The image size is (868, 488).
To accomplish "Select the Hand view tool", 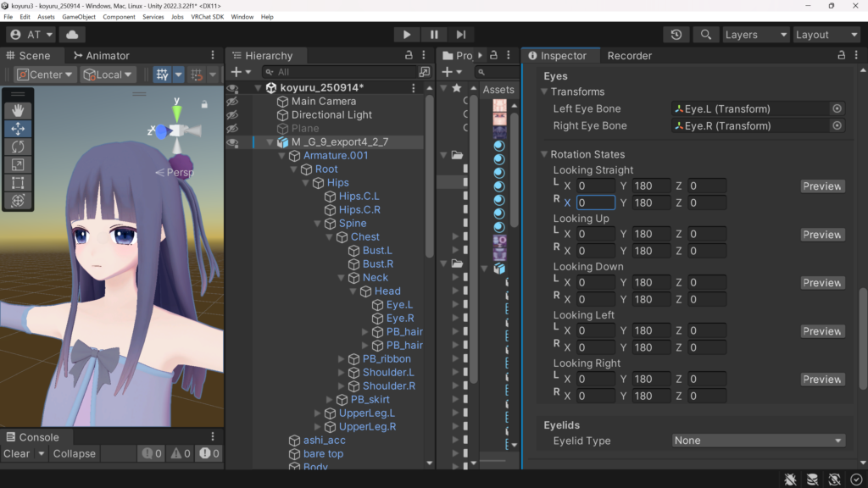I will coord(18,111).
